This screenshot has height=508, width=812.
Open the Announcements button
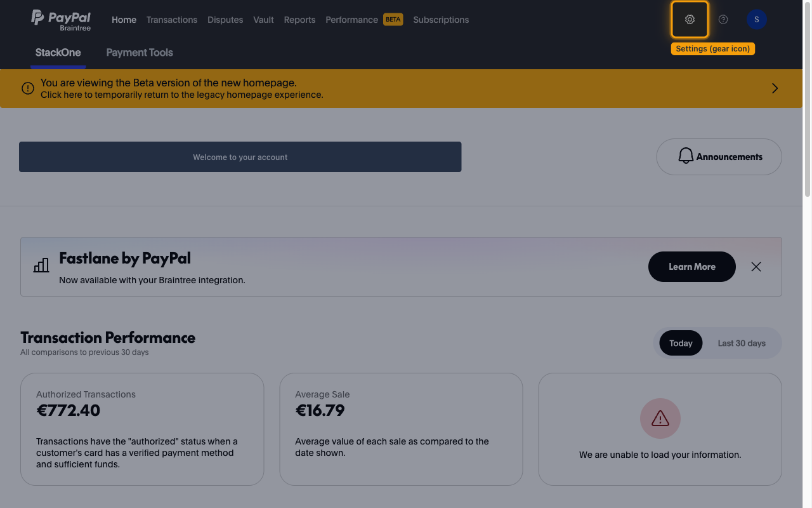point(719,157)
